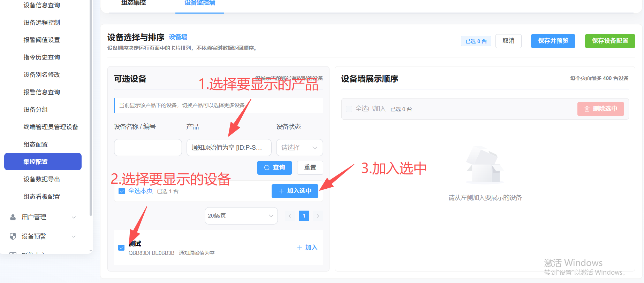This screenshot has height=283, width=644.
Task: Expand the 设备预警 menu chevron
Action: coord(74,236)
